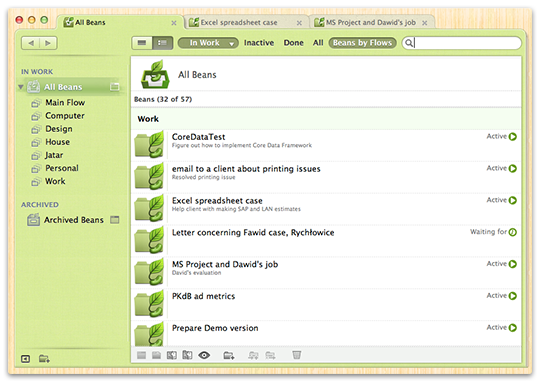Open the Jatar flow
The image size is (540, 382).
pos(54,155)
